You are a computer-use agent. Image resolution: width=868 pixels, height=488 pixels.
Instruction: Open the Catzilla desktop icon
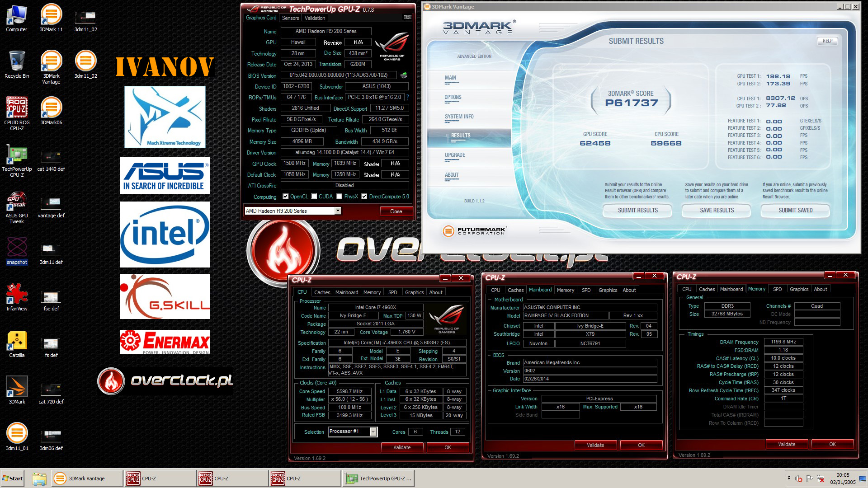(x=17, y=344)
